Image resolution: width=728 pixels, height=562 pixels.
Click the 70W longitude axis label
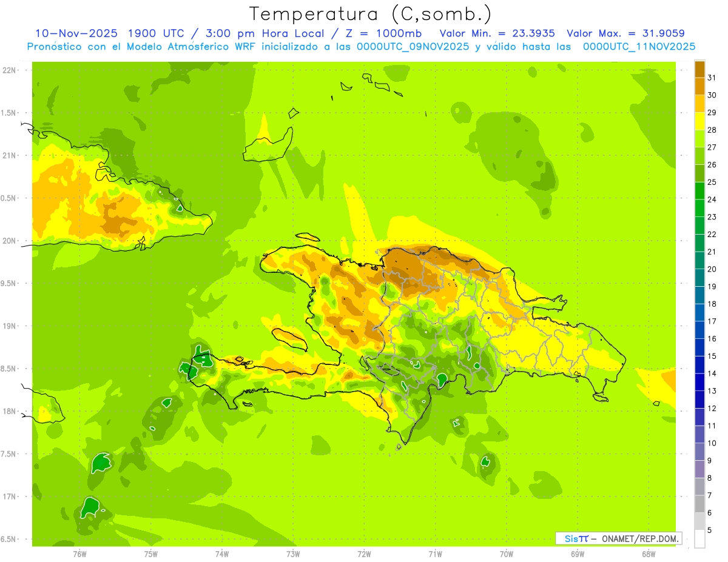pyautogui.click(x=506, y=554)
